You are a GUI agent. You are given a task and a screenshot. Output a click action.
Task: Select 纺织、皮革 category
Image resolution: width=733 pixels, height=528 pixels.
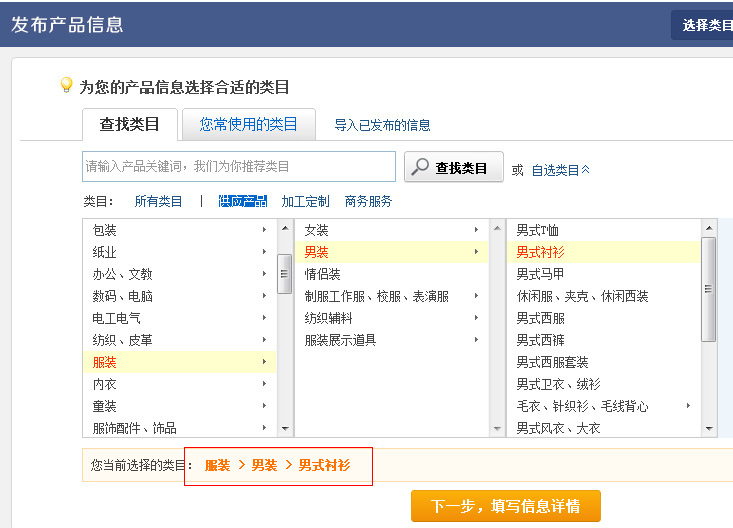coord(180,340)
